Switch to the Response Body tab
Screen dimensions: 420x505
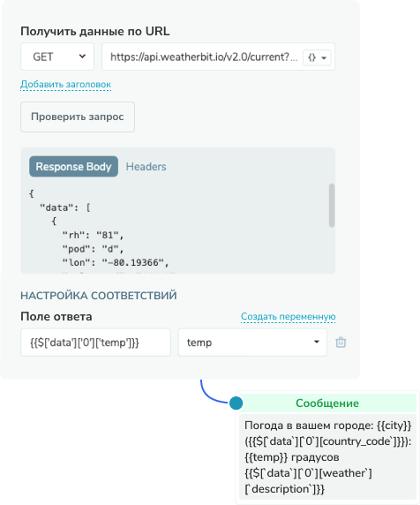[74, 167]
